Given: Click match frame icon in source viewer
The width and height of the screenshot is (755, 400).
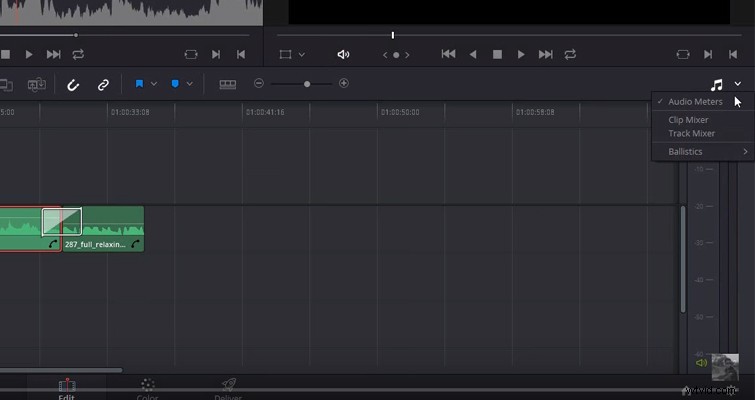Looking at the screenshot, I should 191,54.
